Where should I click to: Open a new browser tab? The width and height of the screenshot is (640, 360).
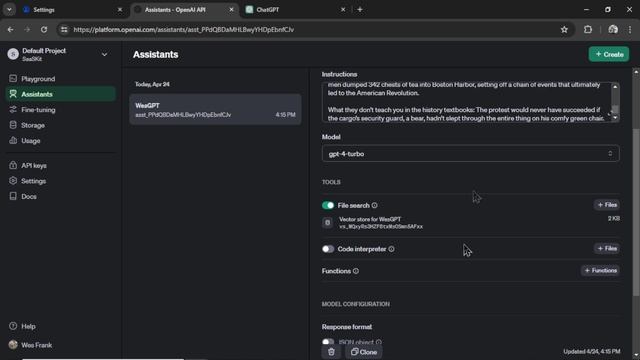(x=360, y=10)
